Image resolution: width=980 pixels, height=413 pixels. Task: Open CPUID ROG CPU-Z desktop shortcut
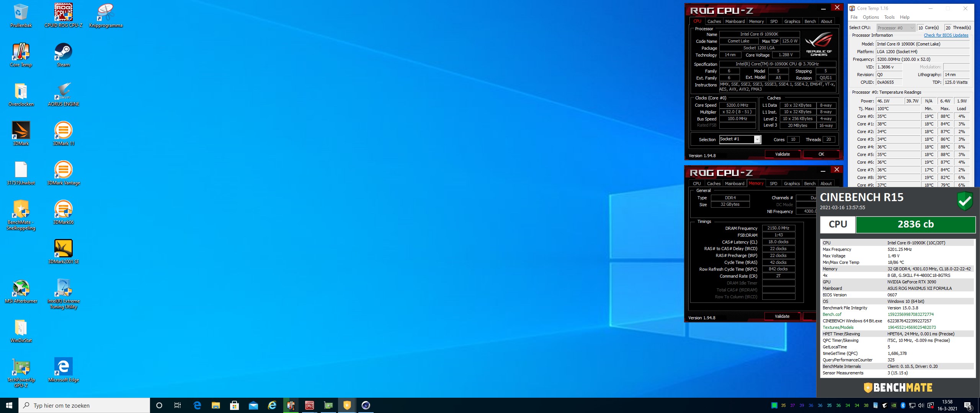[x=63, y=16]
